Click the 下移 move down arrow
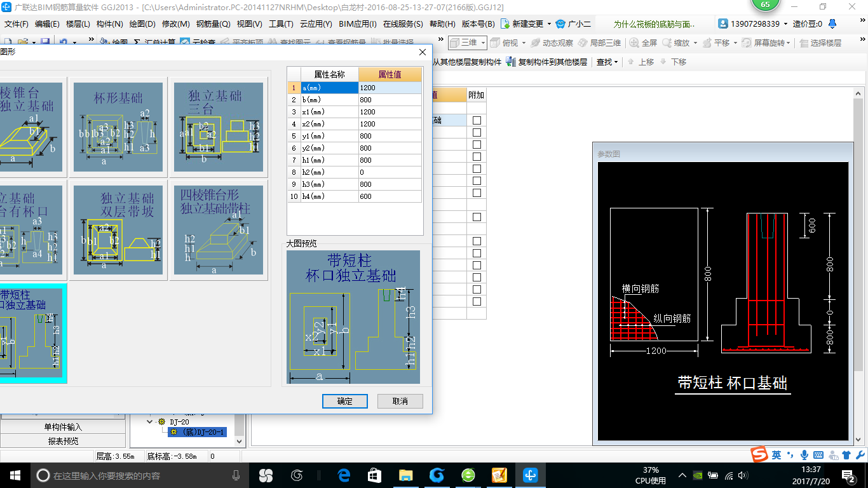868x488 pixels. pos(663,62)
